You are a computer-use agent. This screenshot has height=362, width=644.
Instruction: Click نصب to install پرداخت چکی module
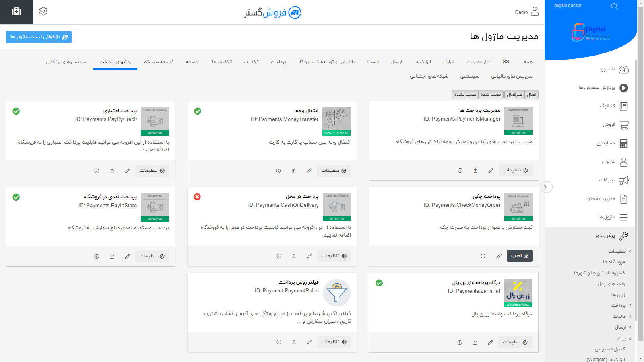(519, 256)
